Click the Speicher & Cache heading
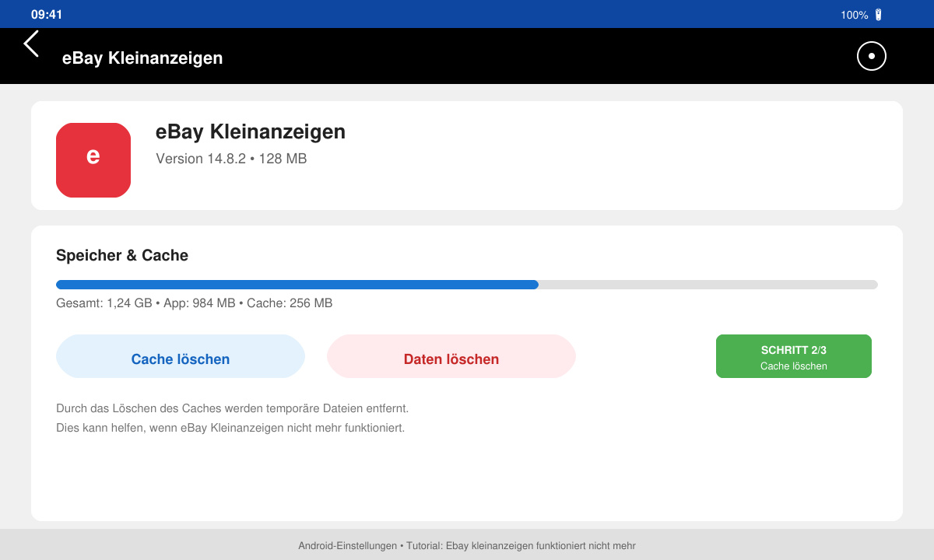934x560 pixels. [122, 255]
